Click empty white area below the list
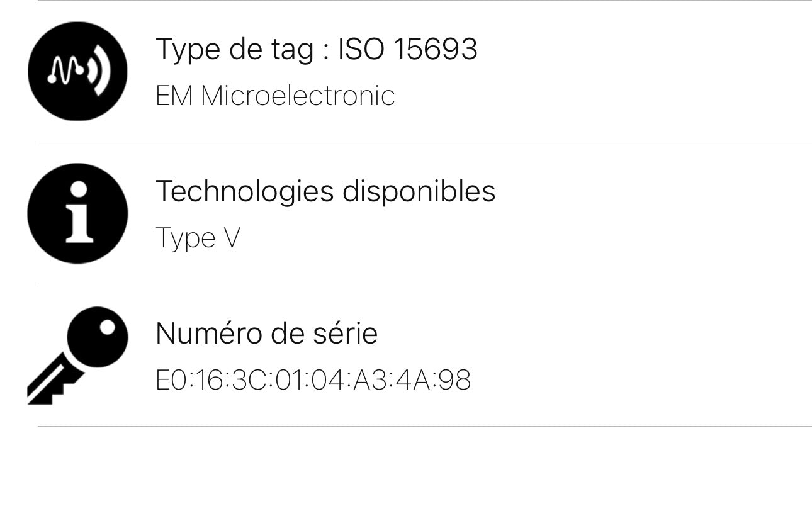Image resolution: width=812 pixels, height=516 pixels. tap(406, 472)
